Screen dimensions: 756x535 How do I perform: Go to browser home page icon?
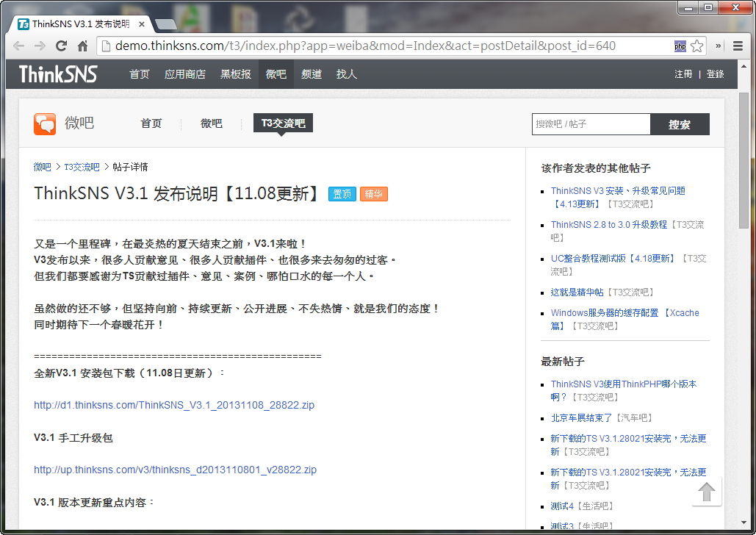coord(83,46)
